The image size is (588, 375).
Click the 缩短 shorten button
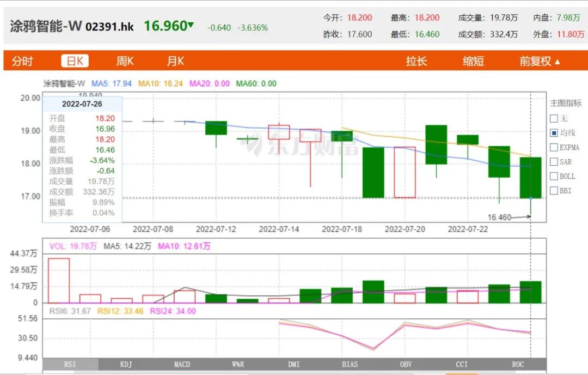473,61
